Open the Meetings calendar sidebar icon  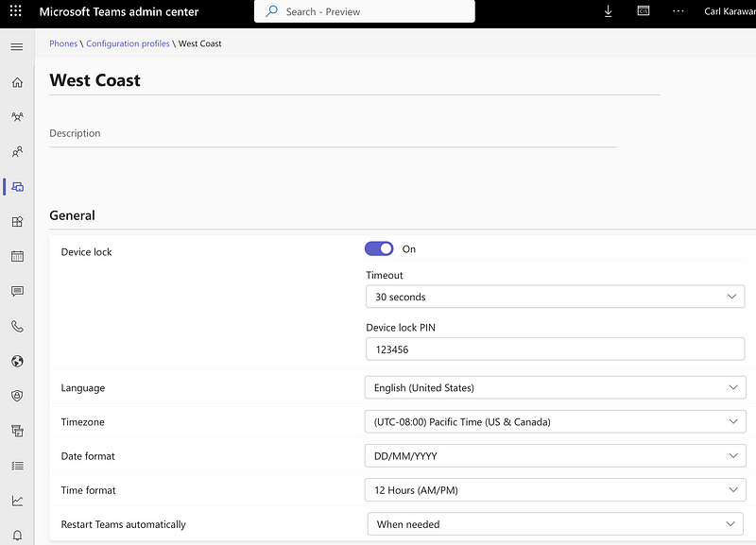tap(17, 256)
